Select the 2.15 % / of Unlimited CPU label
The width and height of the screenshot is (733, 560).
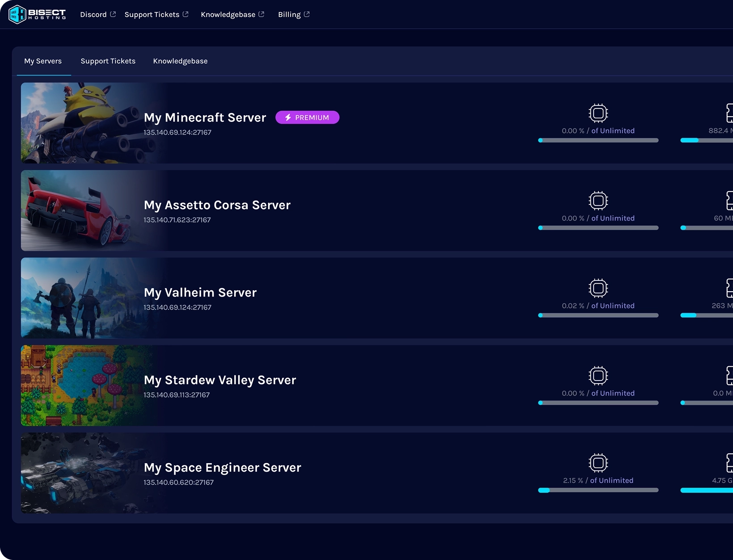coord(598,481)
